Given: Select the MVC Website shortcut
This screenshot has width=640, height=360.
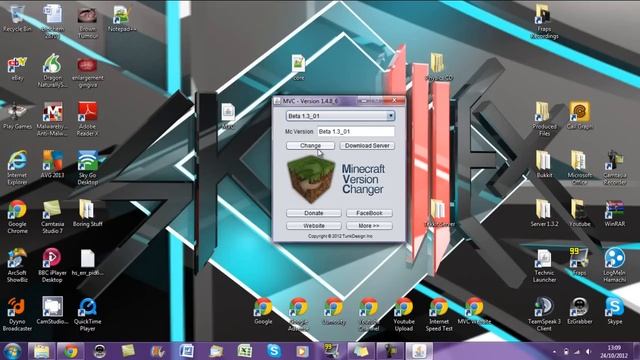Looking at the screenshot, I should (474, 310).
